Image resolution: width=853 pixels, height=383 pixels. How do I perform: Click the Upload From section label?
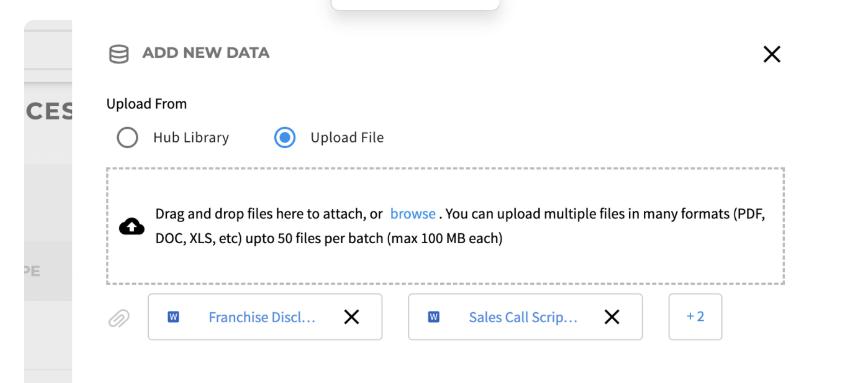point(146,104)
